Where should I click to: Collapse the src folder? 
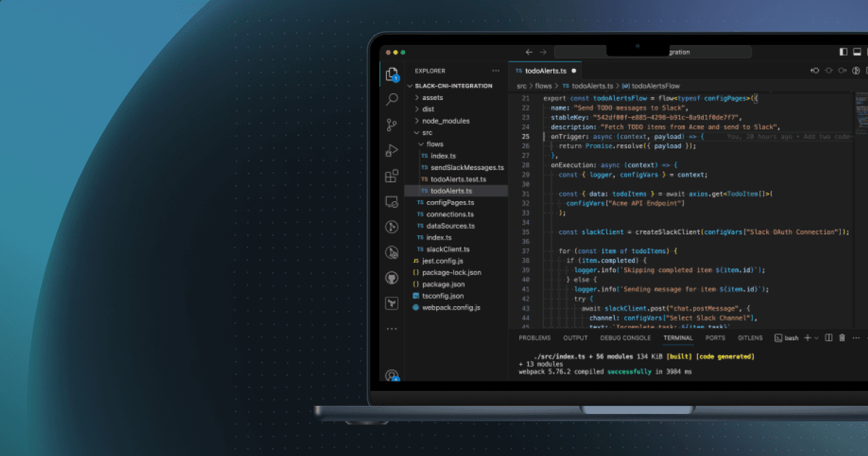[417, 132]
